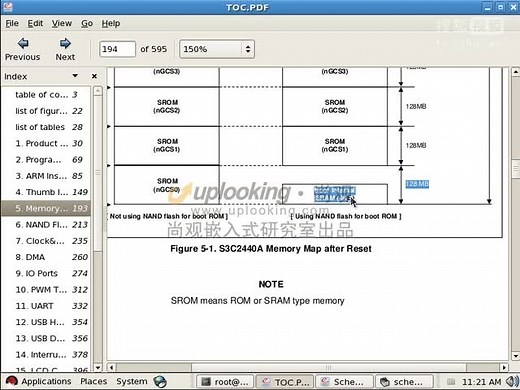This screenshot has width=520, height=390.
Task: Jump to '12. USB H...' chapter
Action: (46, 322)
